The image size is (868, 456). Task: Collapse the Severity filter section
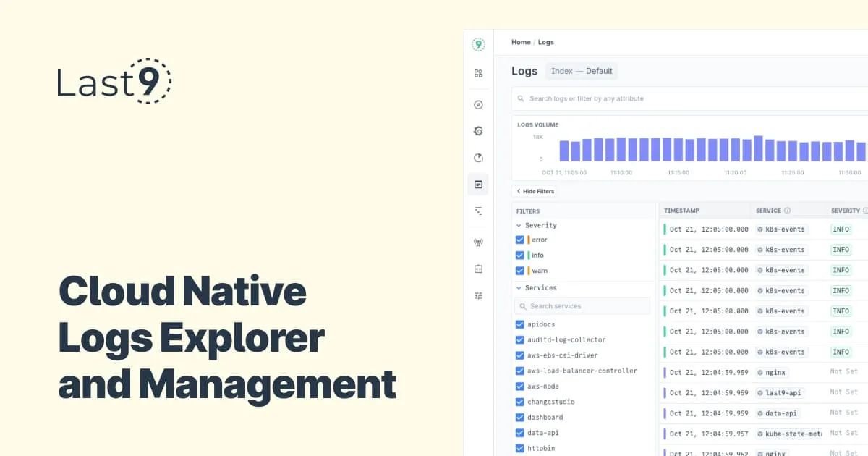(x=519, y=225)
